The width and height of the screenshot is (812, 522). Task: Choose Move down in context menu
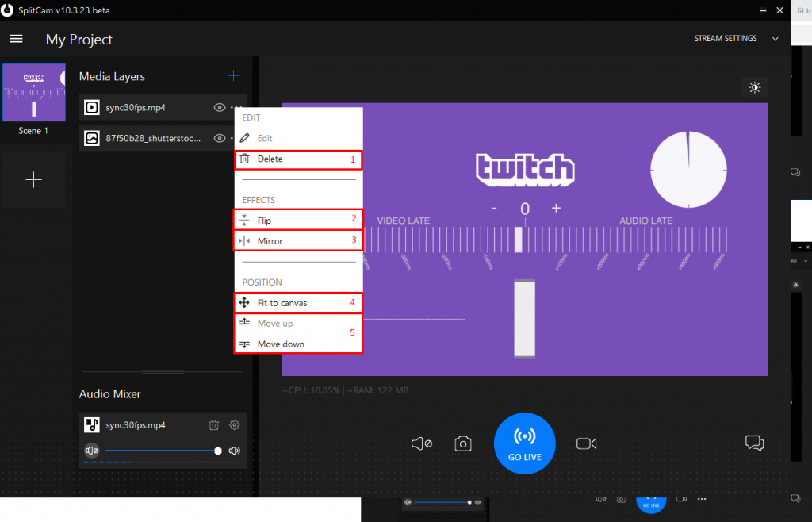298,344
